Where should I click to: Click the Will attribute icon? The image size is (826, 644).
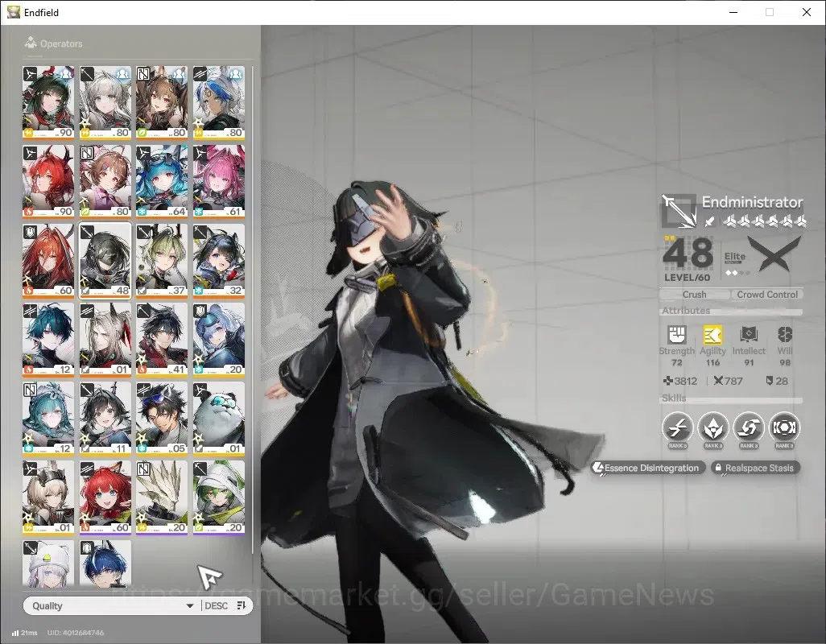pyautogui.click(x=785, y=334)
